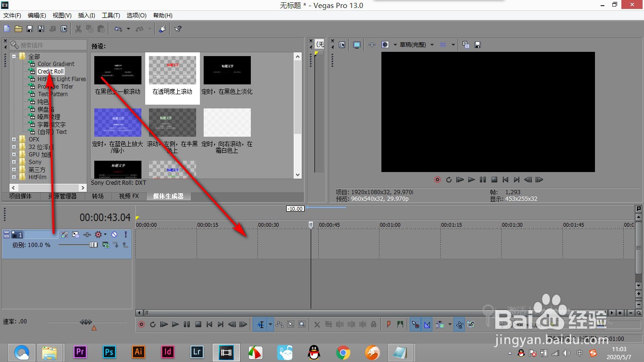Toggle Bypass Motion Blur on track 1
644x362 pixels.
click(65, 234)
